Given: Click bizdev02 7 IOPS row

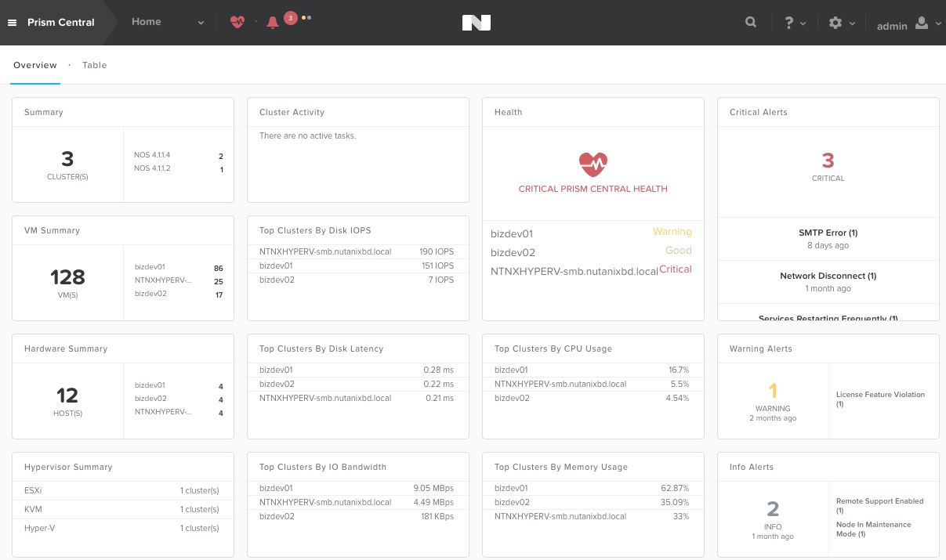Looking at the screenshot, I should click(x=357, y=280).
